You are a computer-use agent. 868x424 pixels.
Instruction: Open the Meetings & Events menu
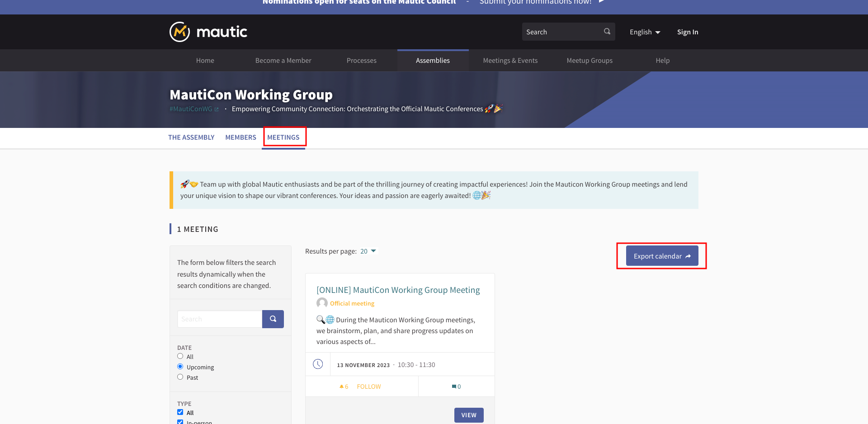510,61
